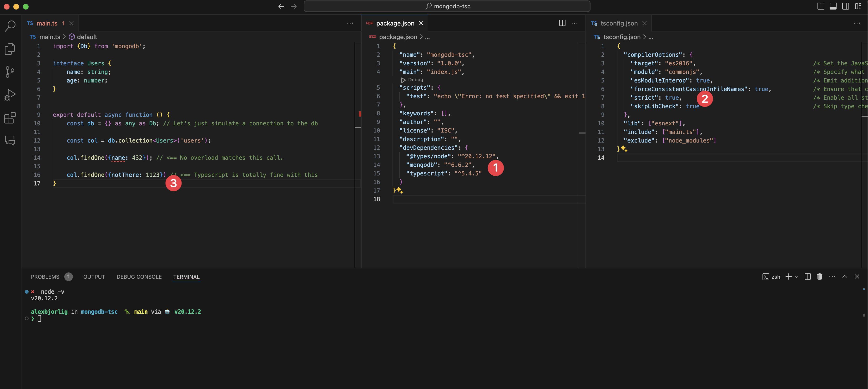Open the chat panel icon in activity bar
Viewport: 868px width, 389px height.
(x=10, y=140)
